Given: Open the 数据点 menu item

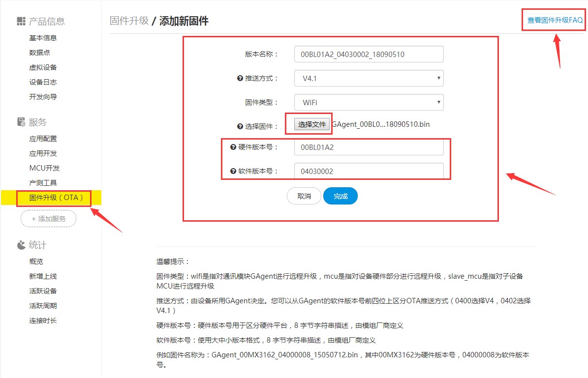Looking at the screenshot, I should click(x=39, y=53).
